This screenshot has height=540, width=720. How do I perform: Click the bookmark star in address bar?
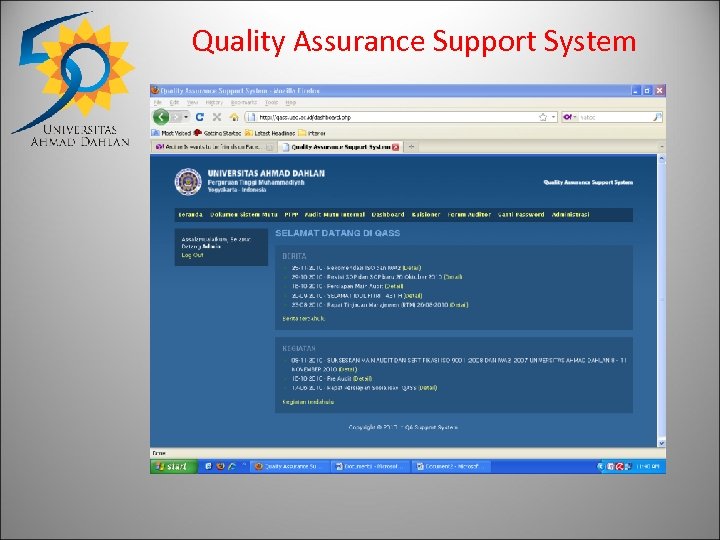tap(543, 117)
